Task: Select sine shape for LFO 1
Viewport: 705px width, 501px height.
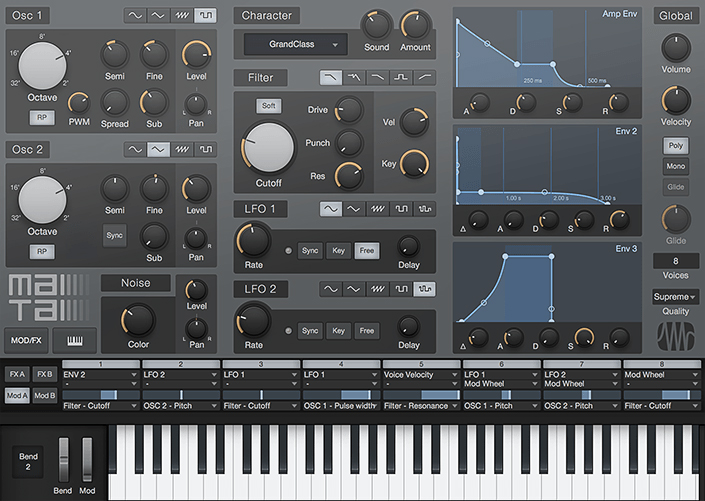Action: click(x=331, y=209)
